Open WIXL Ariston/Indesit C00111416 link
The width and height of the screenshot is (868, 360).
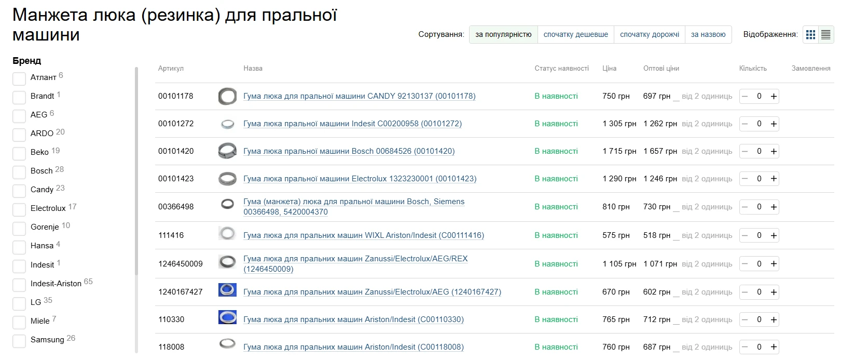point(364,235)
